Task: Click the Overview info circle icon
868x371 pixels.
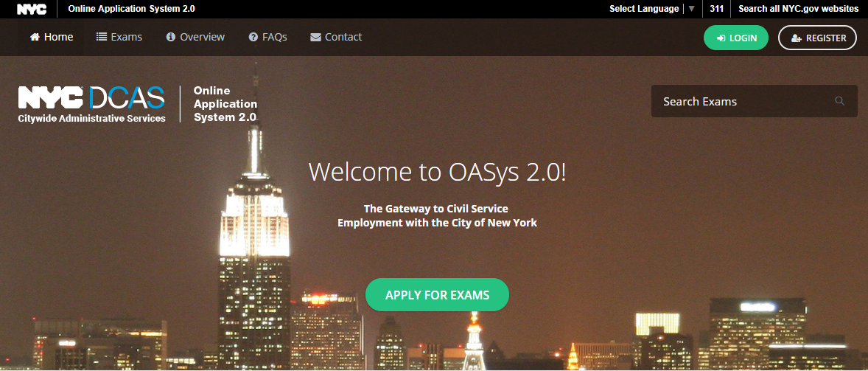Action: [170, 37]
